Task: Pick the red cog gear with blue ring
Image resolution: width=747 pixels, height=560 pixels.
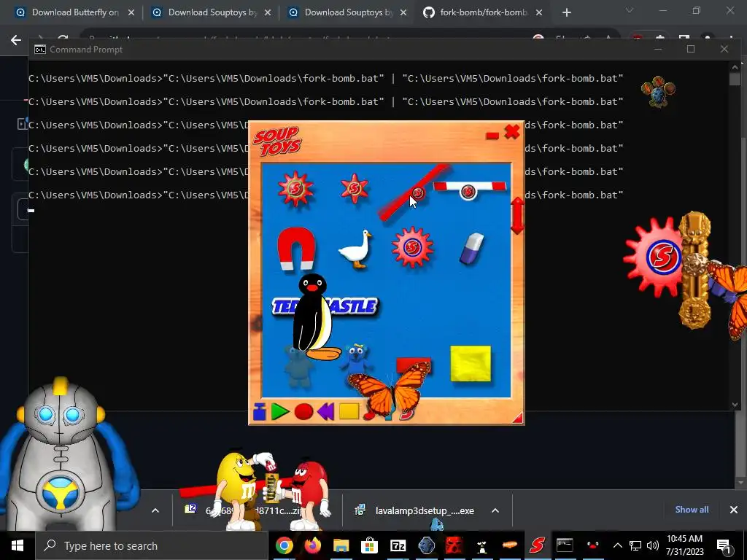Action: point(412,246)
